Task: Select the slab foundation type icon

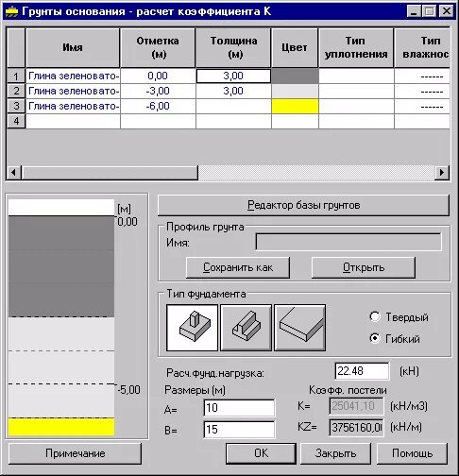Action: [x=300, y=328]
